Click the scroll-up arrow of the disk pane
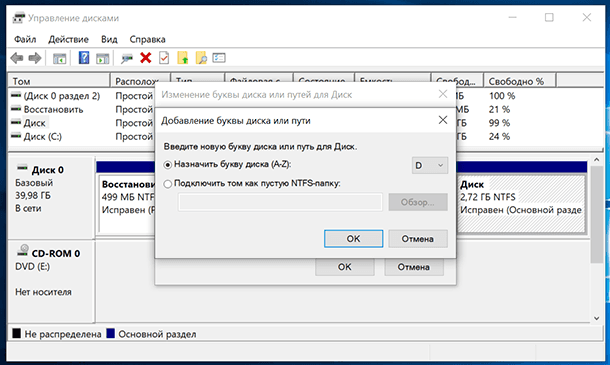 click(x=597, y=160)
